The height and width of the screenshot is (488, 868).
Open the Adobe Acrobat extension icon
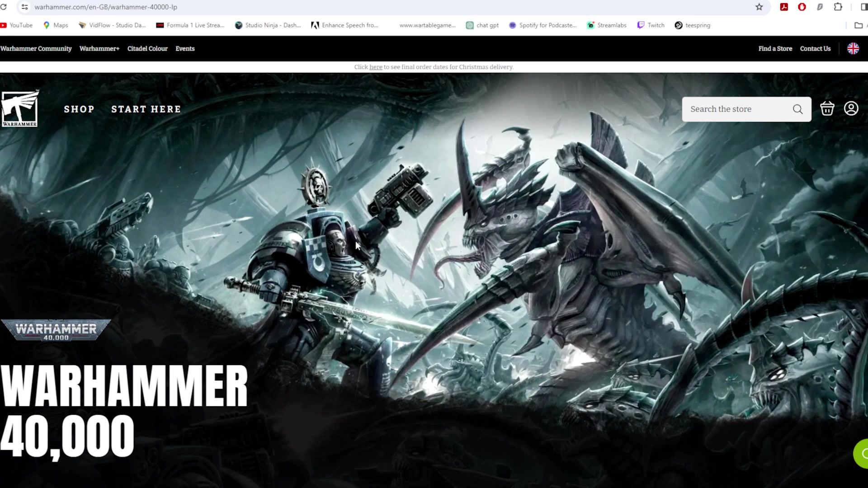[784, 7]
